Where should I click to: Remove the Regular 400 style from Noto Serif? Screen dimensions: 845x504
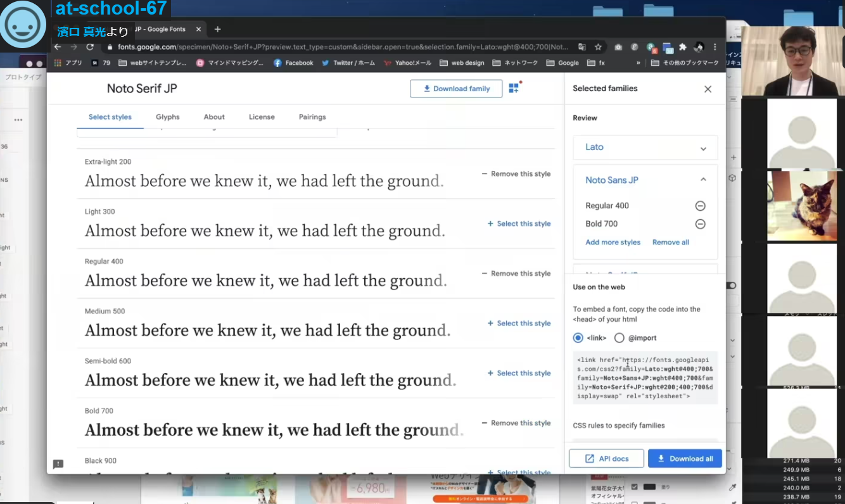coord(516,274)
